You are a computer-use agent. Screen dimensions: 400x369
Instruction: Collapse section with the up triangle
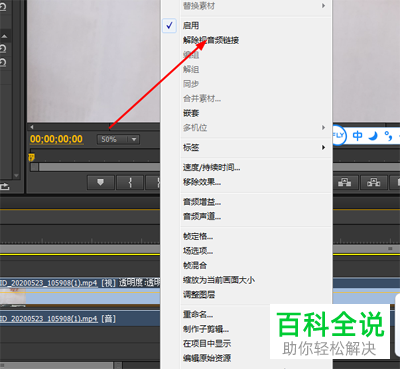pos(4,36)
